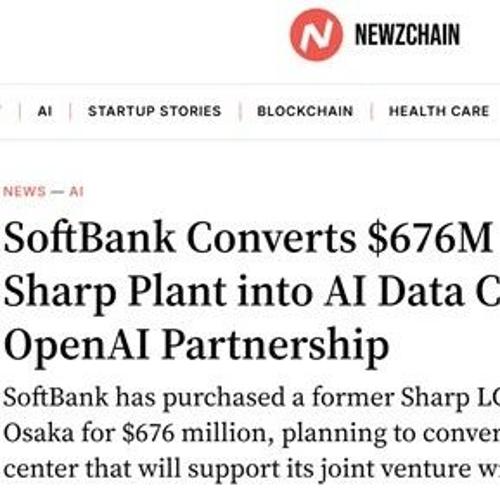Click the NEWS breadcrumb label

pyautogui.click(x=24, y=192)
